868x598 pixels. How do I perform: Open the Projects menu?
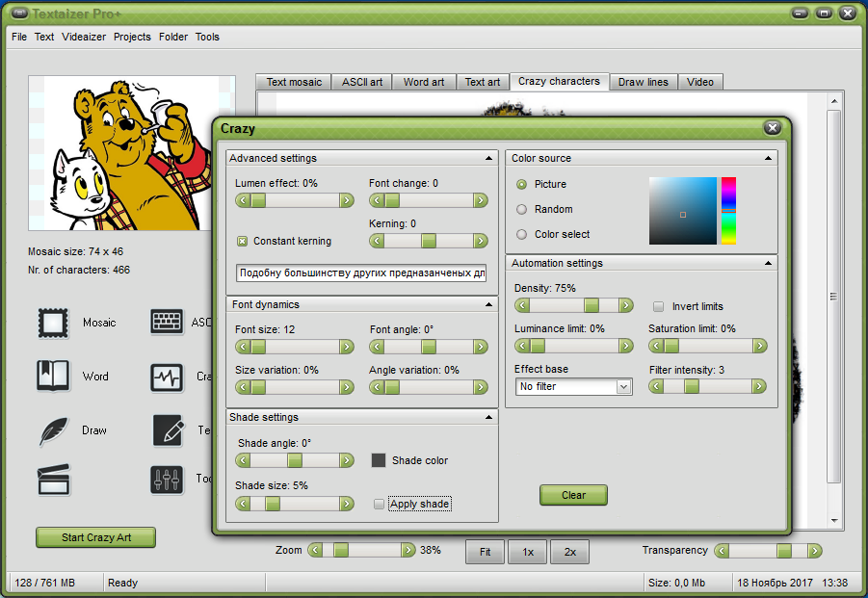132,37
